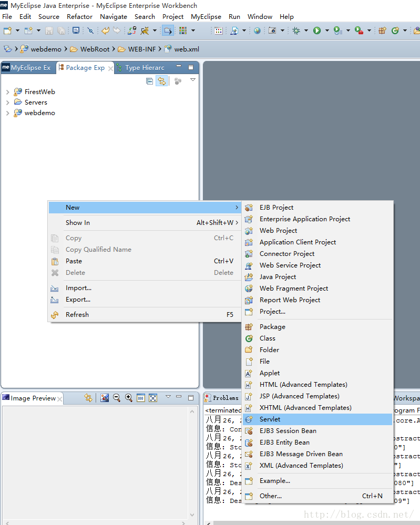Select Package in the New submenu

317,326
